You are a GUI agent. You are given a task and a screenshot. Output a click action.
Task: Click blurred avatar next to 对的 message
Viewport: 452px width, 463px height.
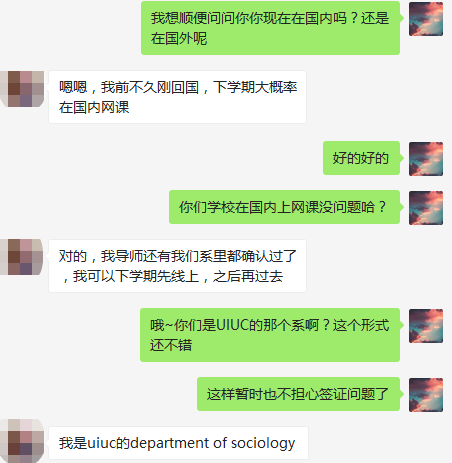tap(22, 257)
